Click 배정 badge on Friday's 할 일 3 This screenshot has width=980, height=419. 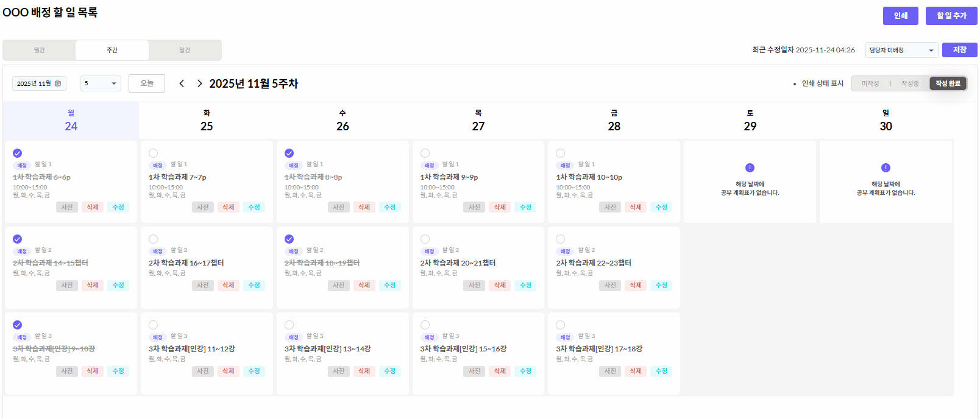tap(565, 337)
